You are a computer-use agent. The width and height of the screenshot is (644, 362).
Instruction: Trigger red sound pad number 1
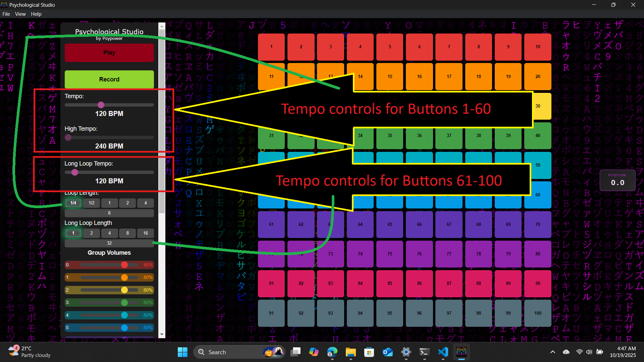point(271,47)
